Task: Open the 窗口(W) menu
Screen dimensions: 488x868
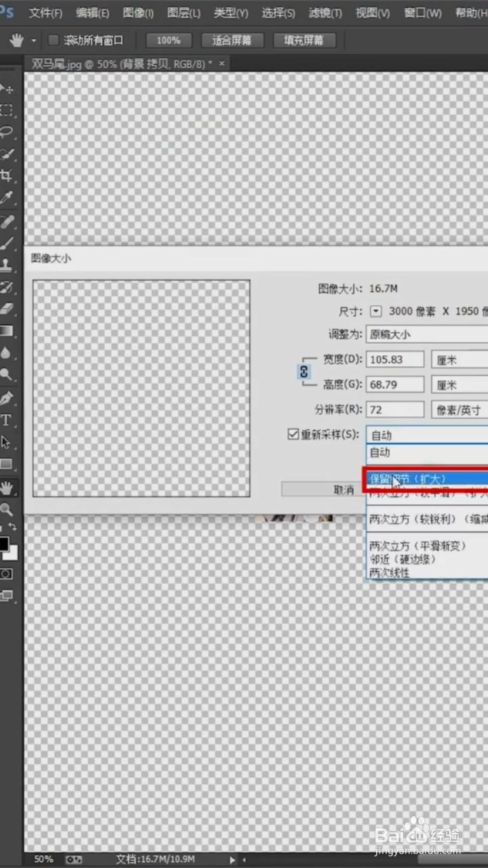Action: pyautogui.click(x=422, y=13)
